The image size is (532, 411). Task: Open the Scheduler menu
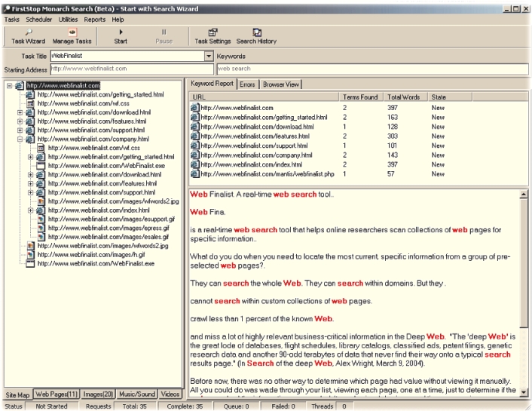(x=39, y=20)
